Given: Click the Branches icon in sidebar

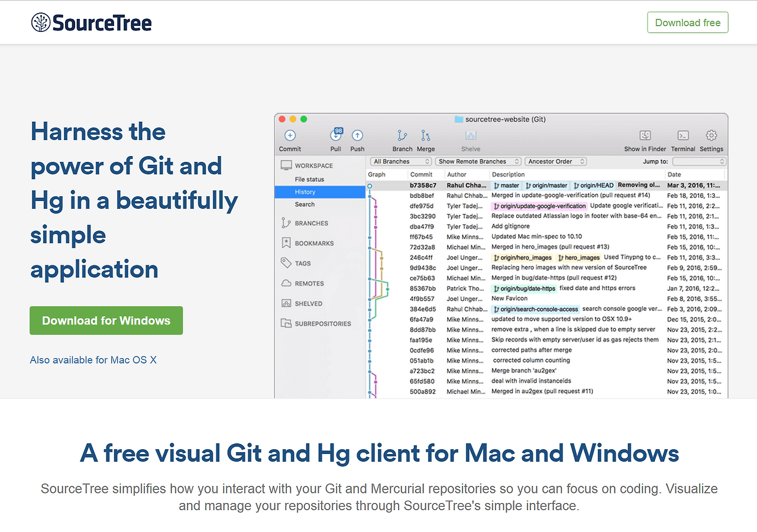Looking at the screenshot, I should tap(286, 223).
